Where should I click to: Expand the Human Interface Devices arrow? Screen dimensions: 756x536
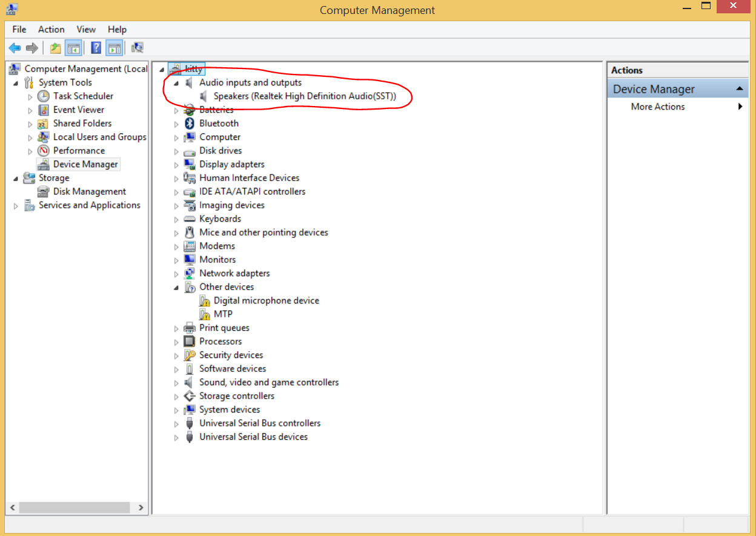pos(176,179)
